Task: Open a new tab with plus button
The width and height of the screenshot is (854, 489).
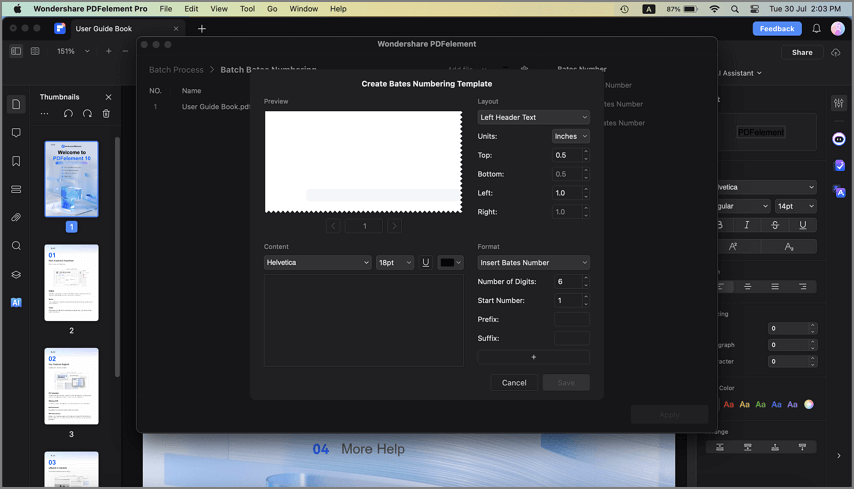Action: (x=202, y=29)
